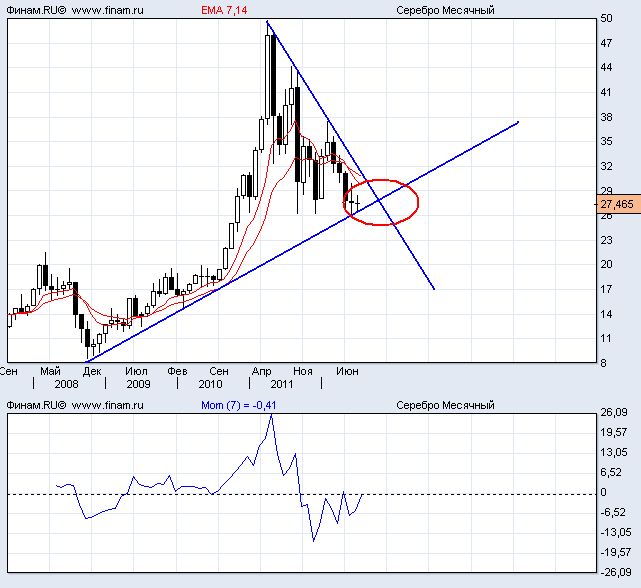641x588 pixels.
Task: Click momentum axis value 26,09
Action: 614,412
